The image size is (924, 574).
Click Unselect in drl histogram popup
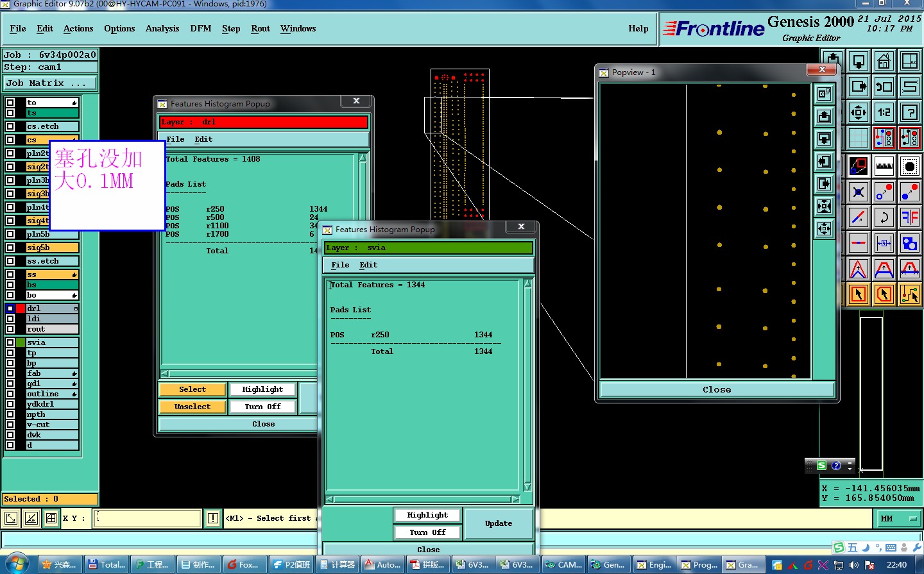(193, 407)
